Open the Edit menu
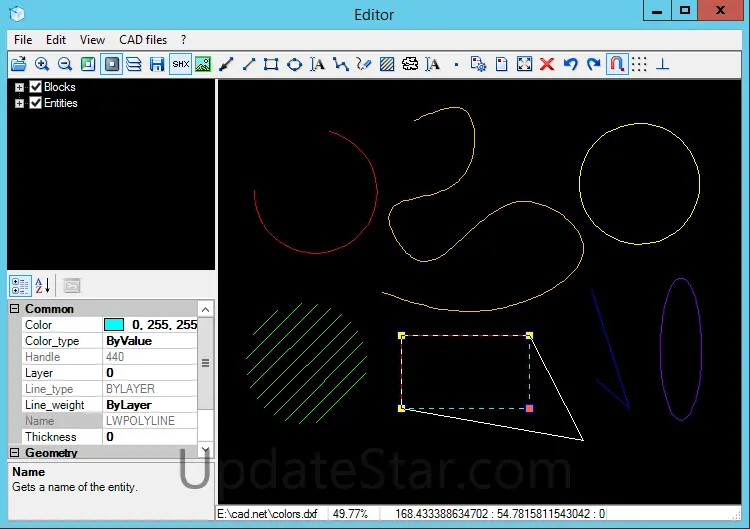 pyautogui.click(x=56, y=40)
